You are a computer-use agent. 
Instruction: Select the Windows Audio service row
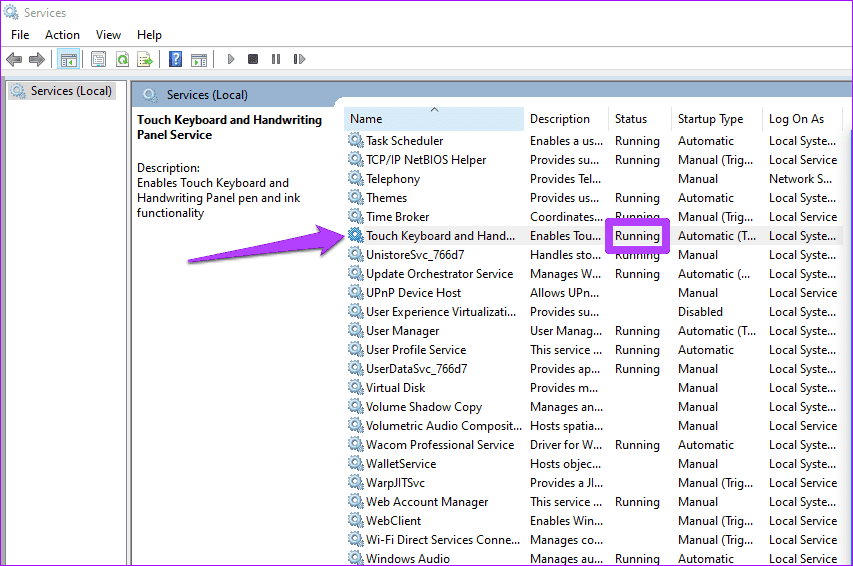coord(407,558)
